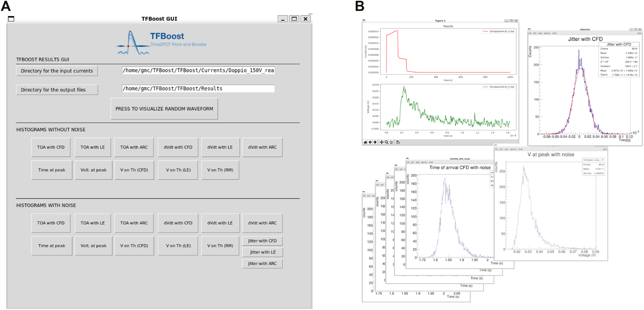Click the Jitter with CFD button
This screenshot has width=644, height=310.
click(262, 241)
